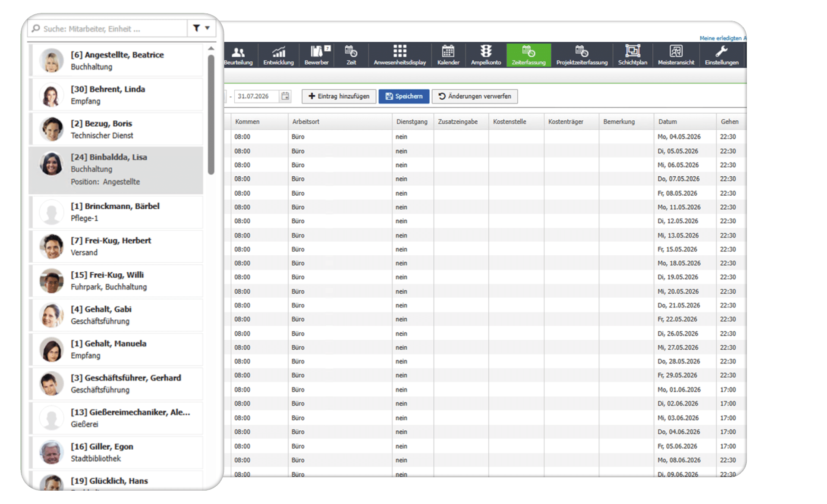Sort by the Arbeitsort column header
This screenshot has height=504, width=827.
point(340,122)
